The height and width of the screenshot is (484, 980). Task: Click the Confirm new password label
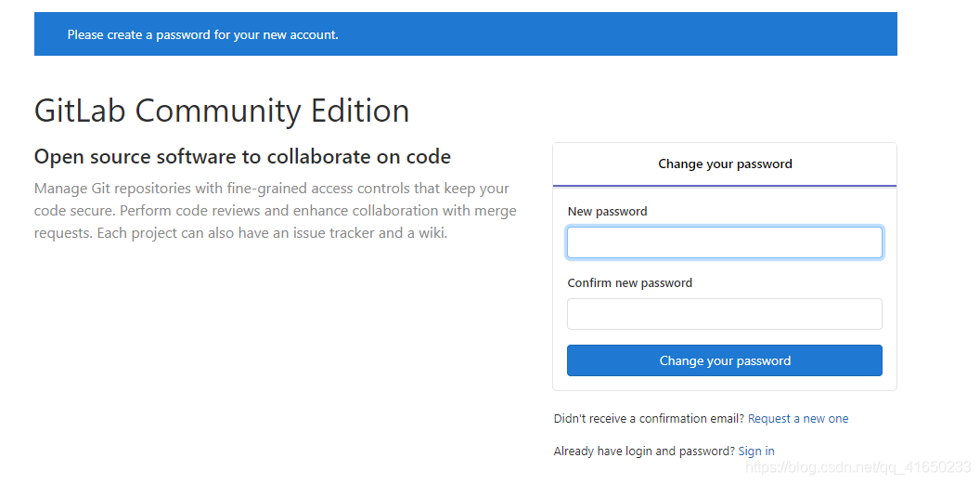pos(629,282)
